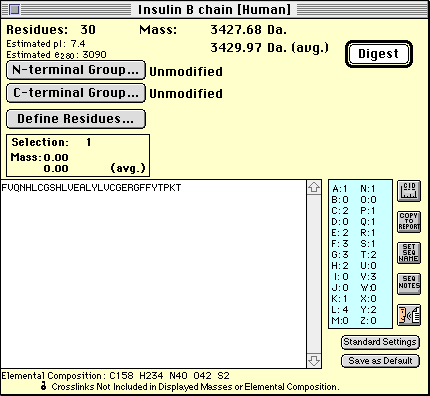Image resolution: width=430 pixels, height=396 pixels.
Task: Click the Z:0 composition entry
Action: click(368, 321)
